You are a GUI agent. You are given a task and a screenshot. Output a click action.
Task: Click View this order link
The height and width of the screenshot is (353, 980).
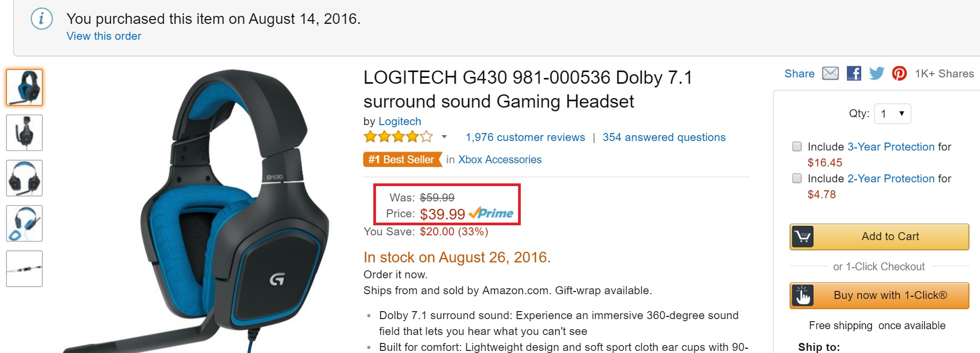point(104,36)
